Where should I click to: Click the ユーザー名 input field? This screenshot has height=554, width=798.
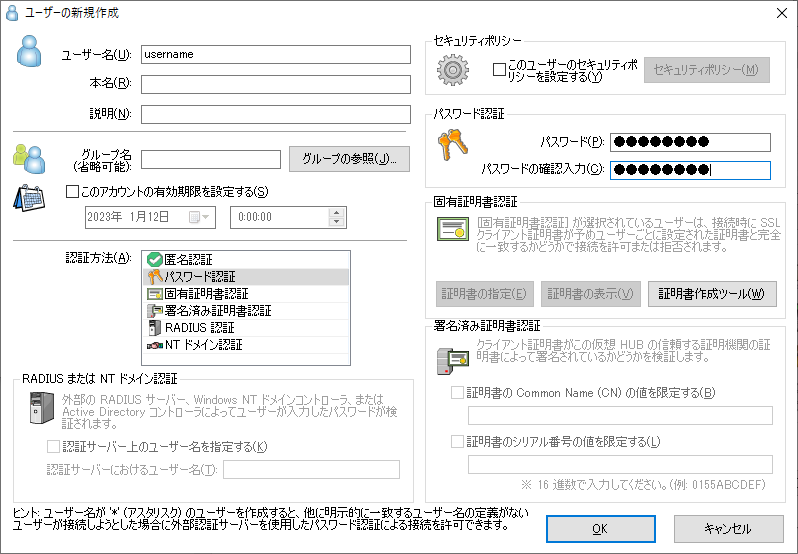[276, 54]
